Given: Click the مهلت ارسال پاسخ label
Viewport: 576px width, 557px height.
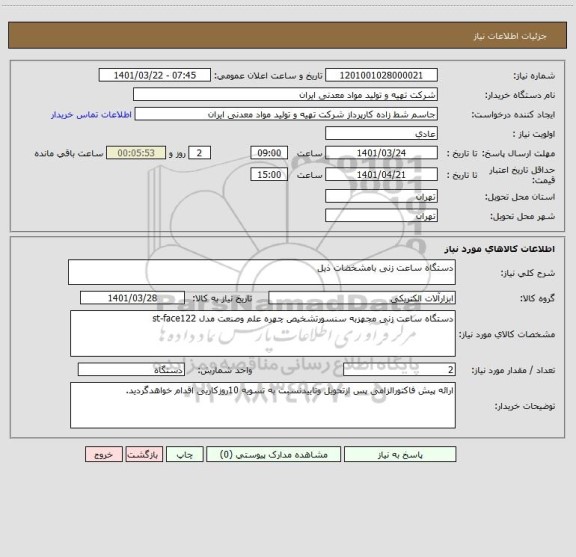Looking at the screenshot, I should coord(518,154).
